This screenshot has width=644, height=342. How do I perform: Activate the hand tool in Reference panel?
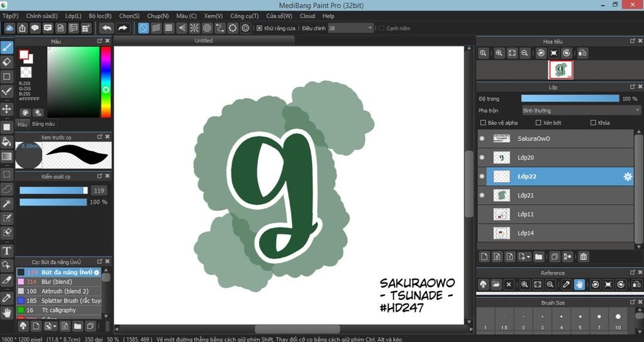click(x=579, y=284)
